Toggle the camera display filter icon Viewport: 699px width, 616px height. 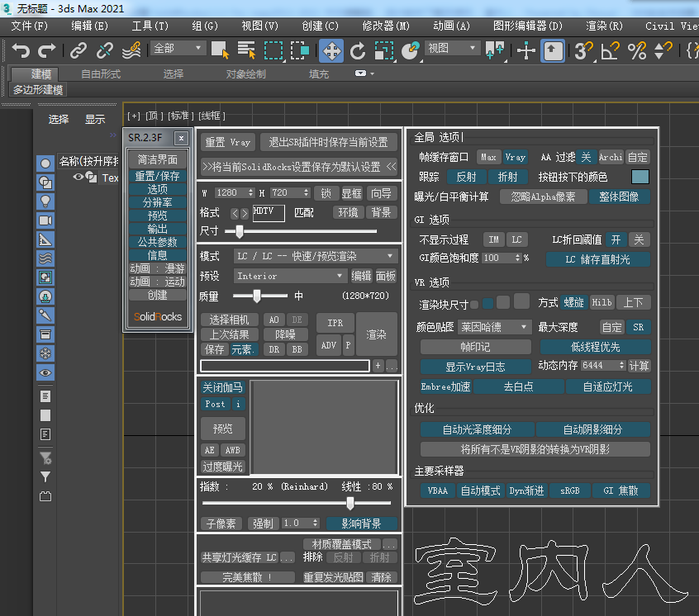coord(46,220)
